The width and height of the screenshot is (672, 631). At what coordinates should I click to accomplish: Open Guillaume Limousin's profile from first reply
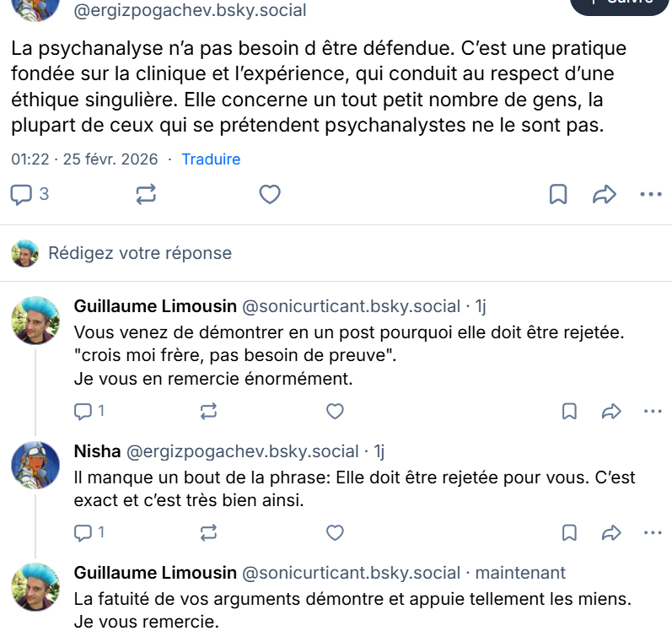coord(154,305)
